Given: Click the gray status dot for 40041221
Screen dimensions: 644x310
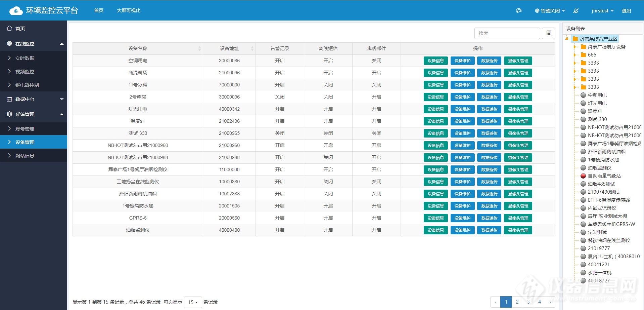Looking at the screenshot, I should click(x=583, y=265).
